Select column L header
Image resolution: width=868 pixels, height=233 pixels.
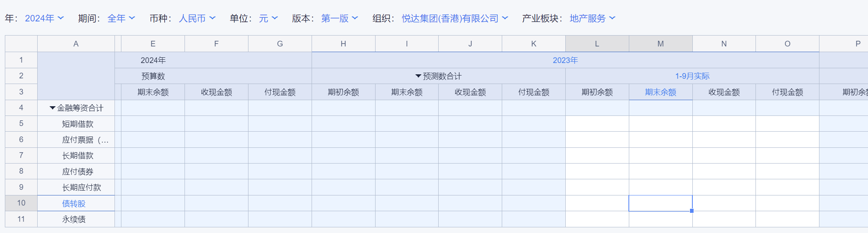[597, 44]
